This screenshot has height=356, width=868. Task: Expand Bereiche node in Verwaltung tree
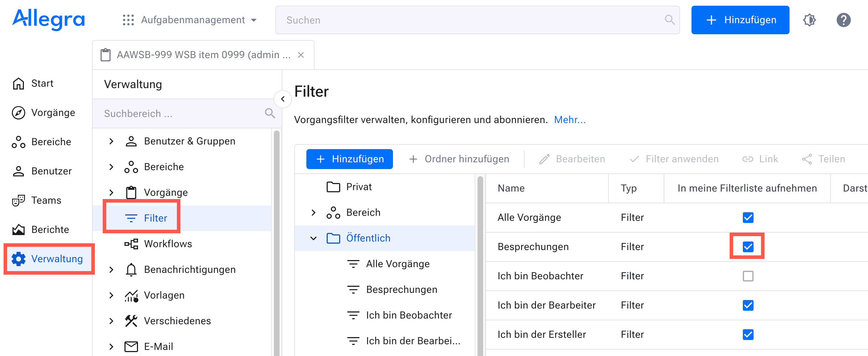tap(111, 167)
